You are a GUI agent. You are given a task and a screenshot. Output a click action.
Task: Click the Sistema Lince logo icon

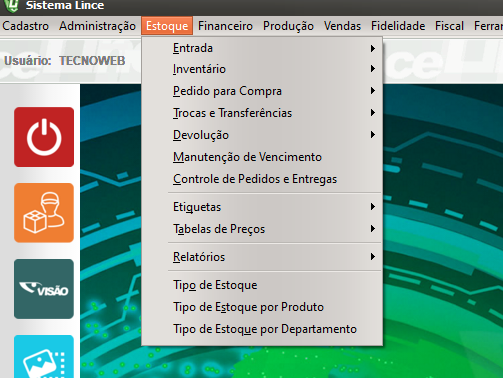coord(12,6)
